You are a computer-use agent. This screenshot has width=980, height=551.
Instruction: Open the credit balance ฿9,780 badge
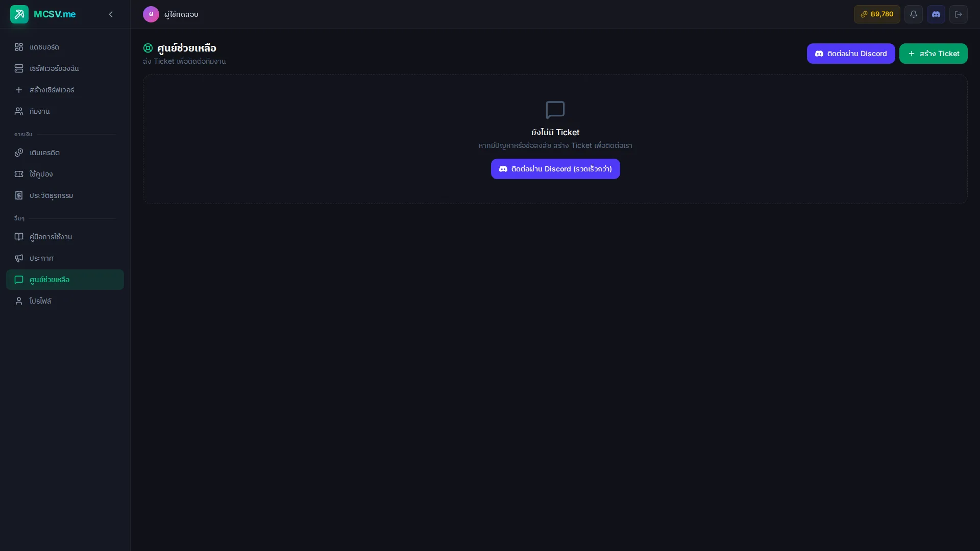point(876,14)
